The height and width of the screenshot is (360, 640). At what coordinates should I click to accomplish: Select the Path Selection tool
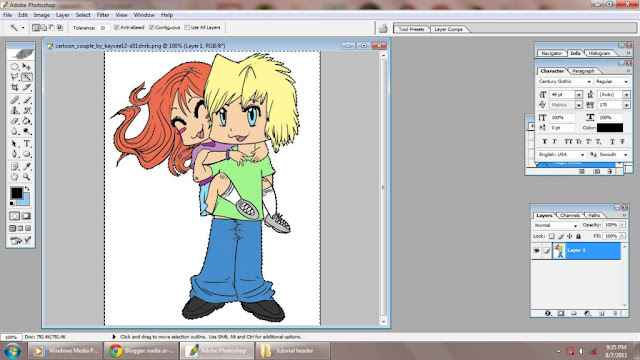point(15,144)
